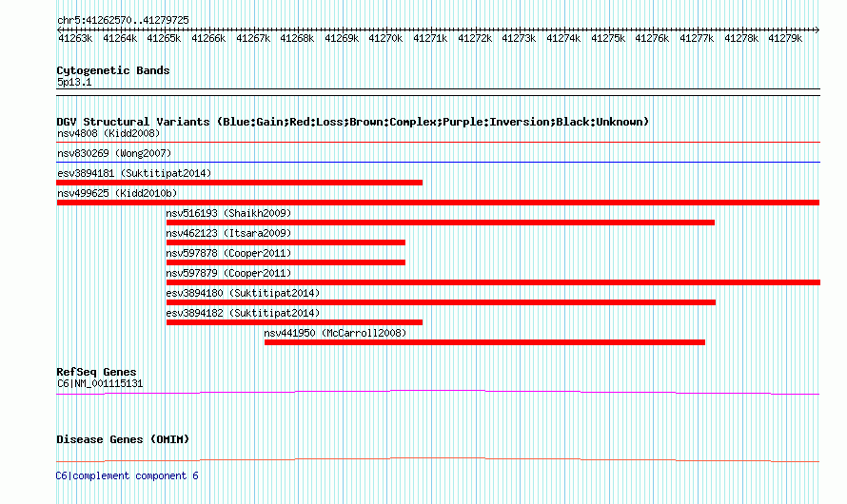Click the 41269k ruler tick label
The width and height of the screenshot is (847, 504).
coord(342,38)
